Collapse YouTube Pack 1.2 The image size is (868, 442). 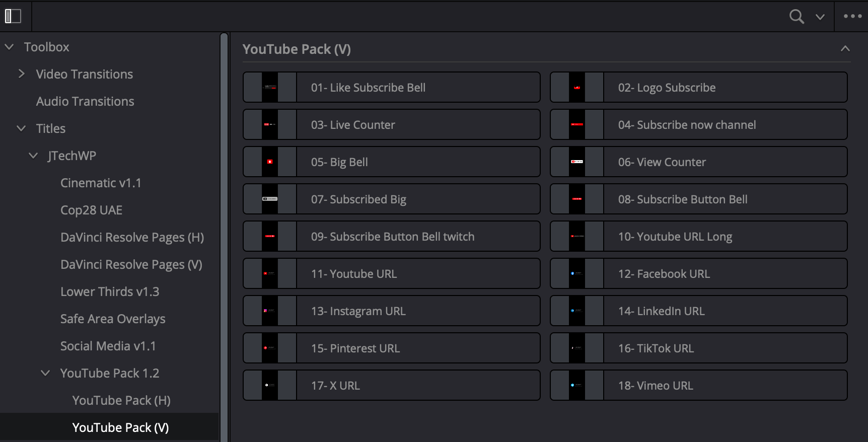click(45, 373)
